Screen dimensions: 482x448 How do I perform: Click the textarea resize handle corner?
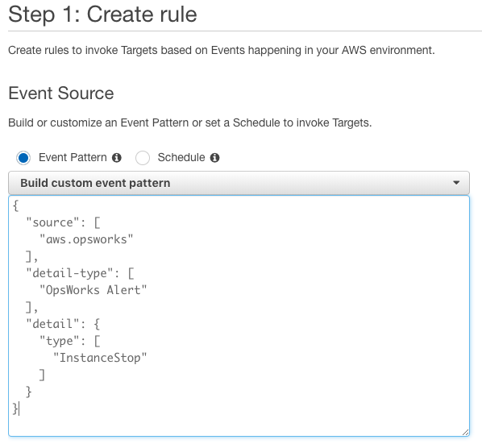click(x=465, y=432)
